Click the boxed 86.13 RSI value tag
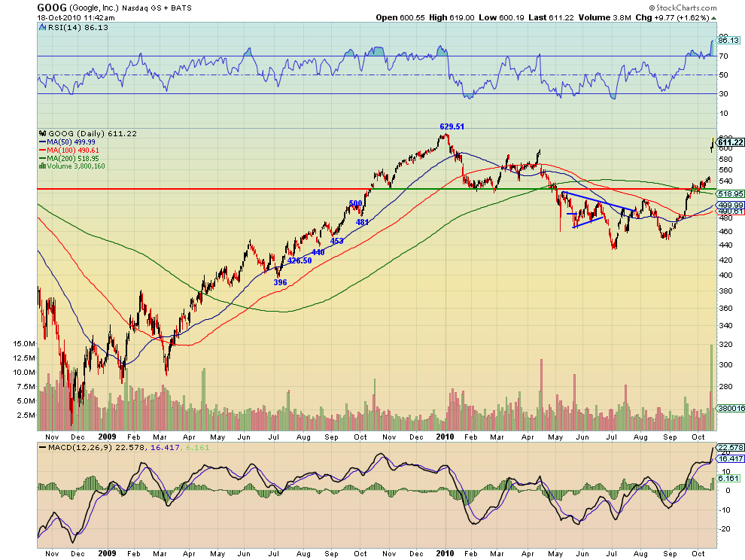This screenshot has width=745, height=560. click(728, 41)
